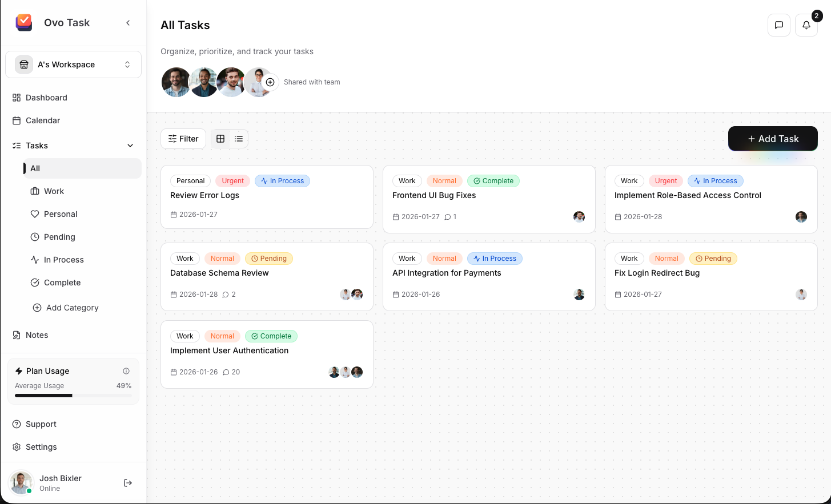831x504 pixels.
Task: Click the logout icon next to Josh Bixler
Action: pyautogui.click(x=127, y=482)
